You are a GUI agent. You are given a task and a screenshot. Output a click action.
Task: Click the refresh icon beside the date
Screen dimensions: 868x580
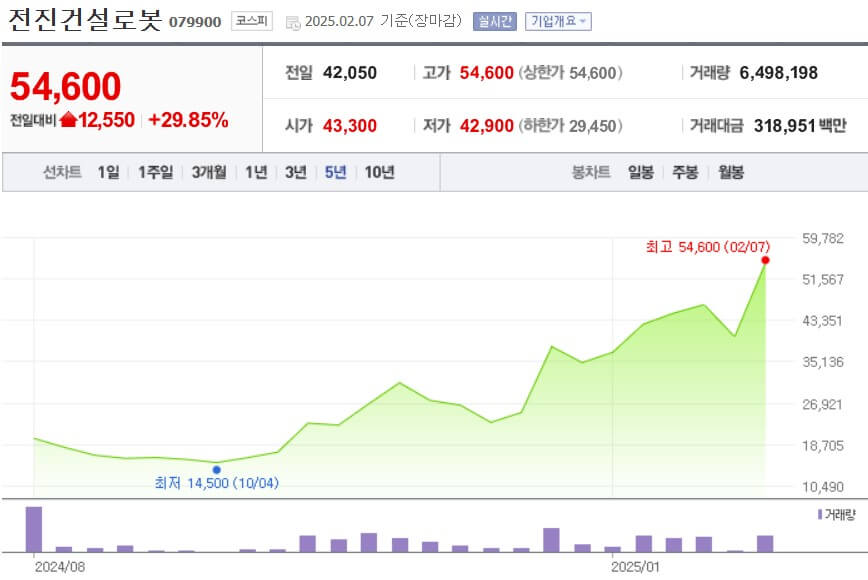point(291,18)
